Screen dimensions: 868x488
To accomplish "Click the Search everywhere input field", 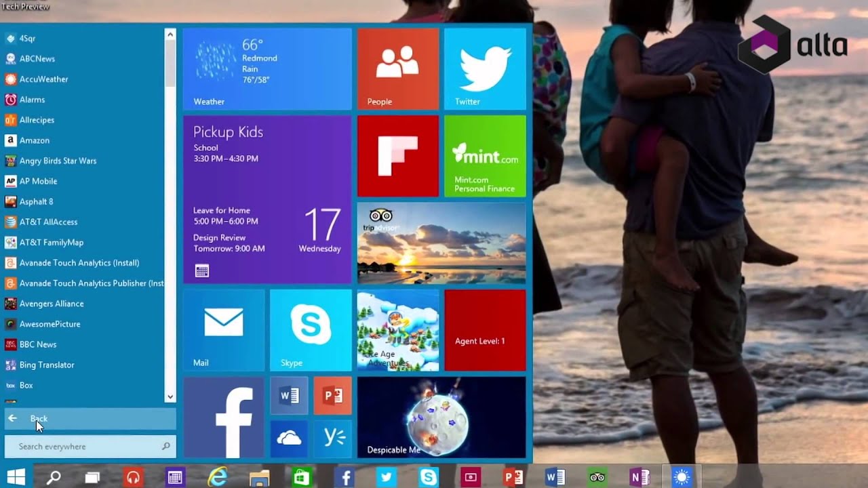I will pyautogui.click(x=90, y=446).
